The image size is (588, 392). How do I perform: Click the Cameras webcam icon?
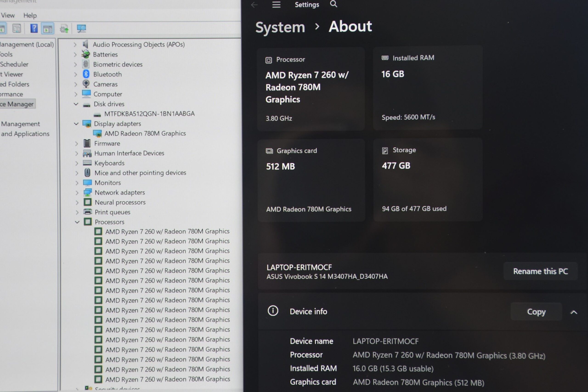point(86,84)
